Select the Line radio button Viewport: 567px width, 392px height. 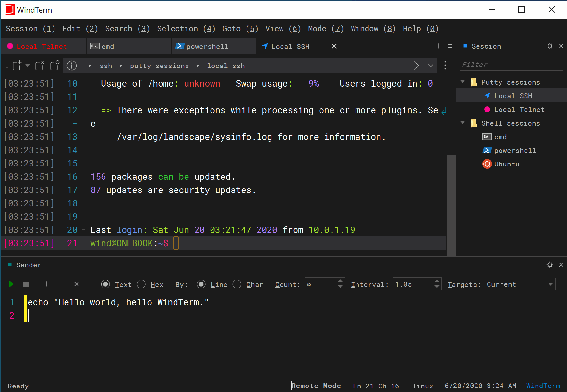[201, 284]
